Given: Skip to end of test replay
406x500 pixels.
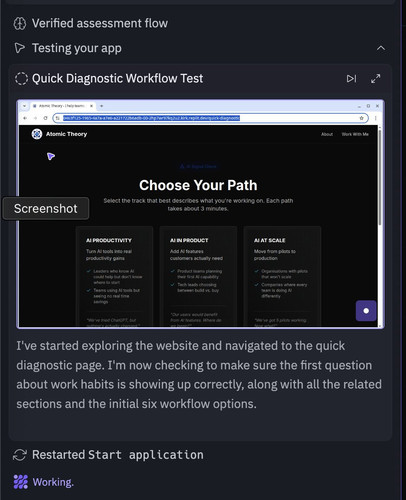Looking at the screenshot, I should pyautogui.click(x=351, y=79).
